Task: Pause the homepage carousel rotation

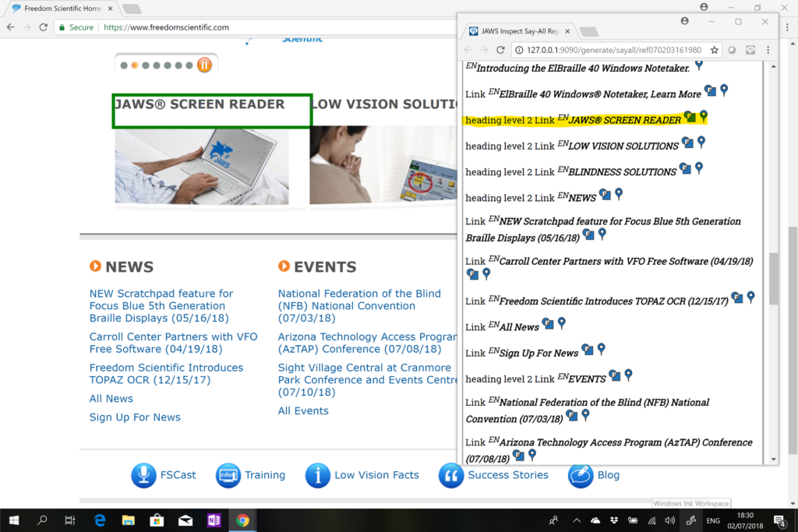Action: [x=204, y=65]
